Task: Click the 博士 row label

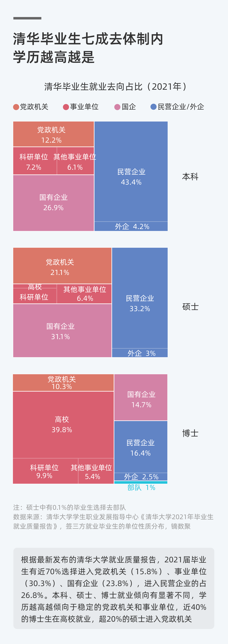Action: click(x=190, y=433)
